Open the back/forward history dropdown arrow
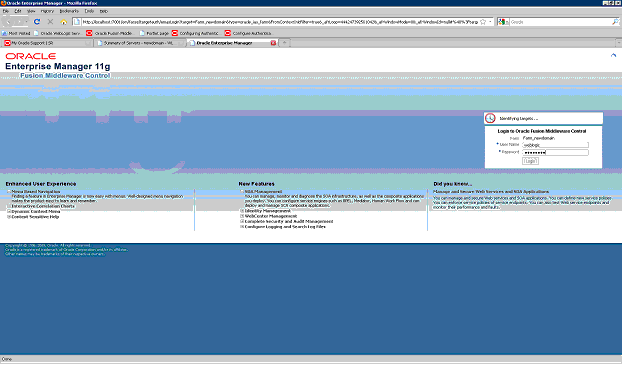The height and width of the screenshot is (366, 625). [x=26, y=22]
